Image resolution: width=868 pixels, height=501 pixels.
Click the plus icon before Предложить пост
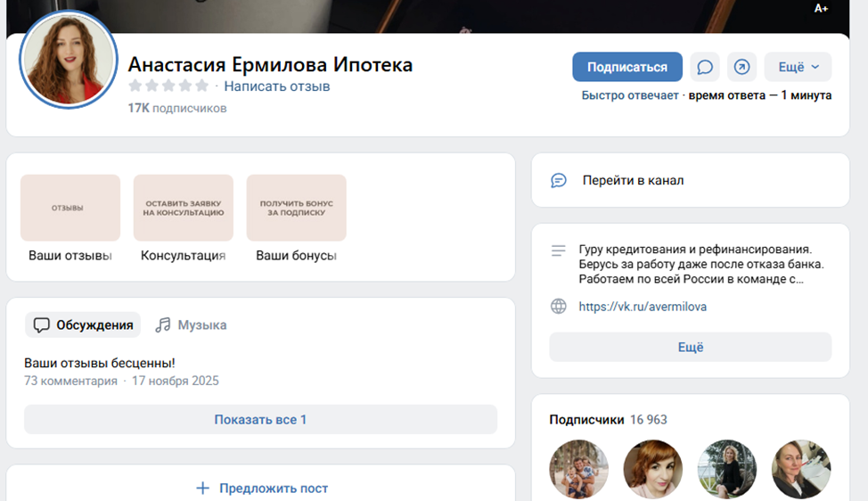coord(202,489)
